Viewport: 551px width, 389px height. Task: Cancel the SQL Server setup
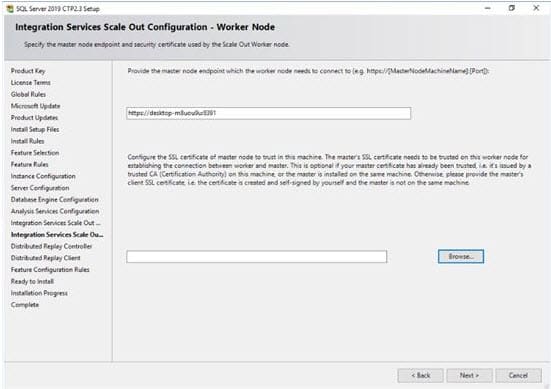518,375
